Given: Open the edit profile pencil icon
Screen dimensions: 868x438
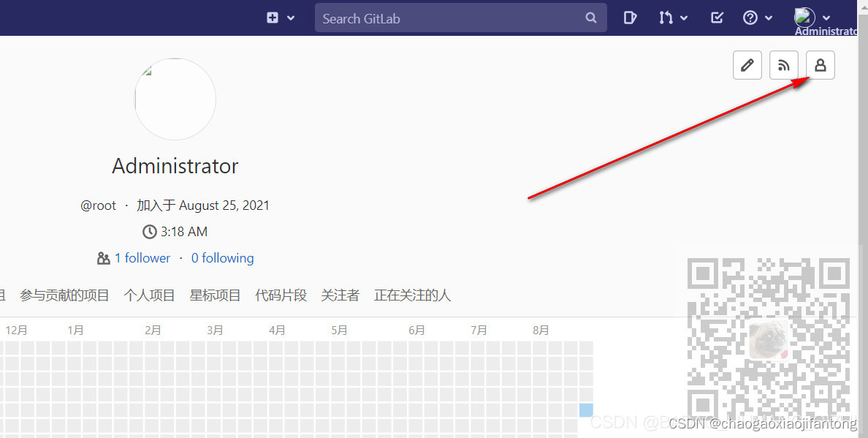Looking at the screenshot, I should [x=747, y=65].
